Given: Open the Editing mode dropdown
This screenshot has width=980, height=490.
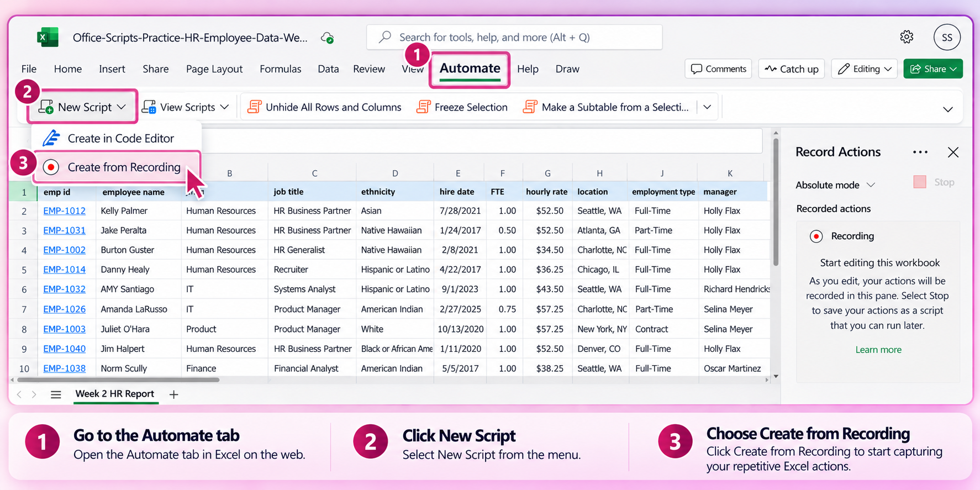Looking at the screenshot, I should point(865,69).
